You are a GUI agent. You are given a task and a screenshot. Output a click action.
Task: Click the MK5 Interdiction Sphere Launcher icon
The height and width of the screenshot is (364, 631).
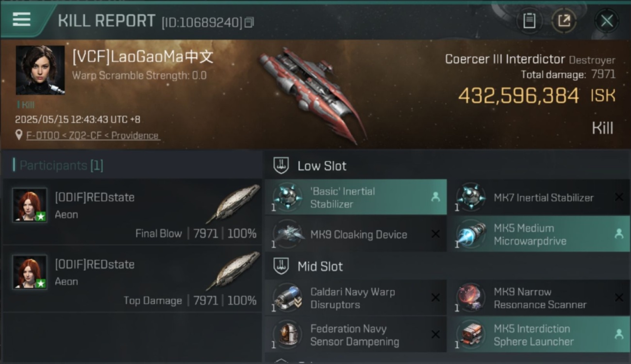click(x=471, y=334)
